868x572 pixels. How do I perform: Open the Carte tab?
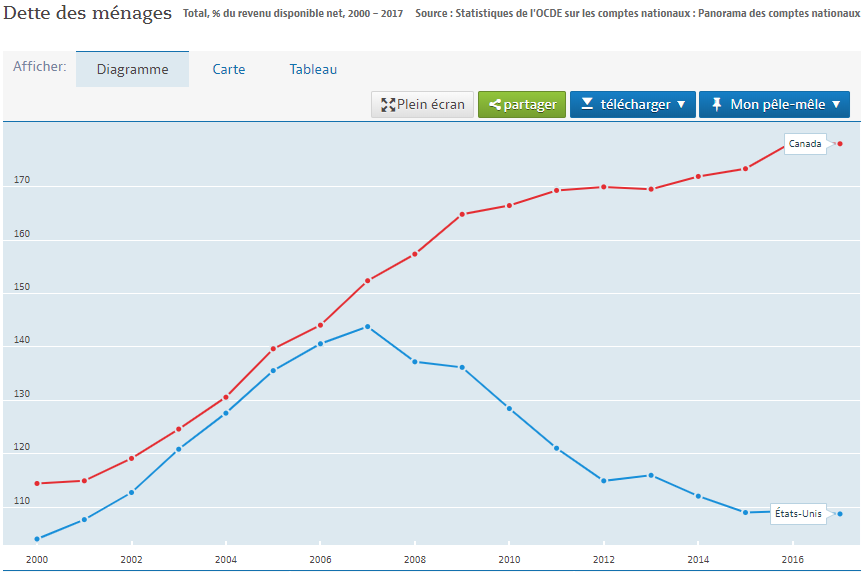pos(229,70)
